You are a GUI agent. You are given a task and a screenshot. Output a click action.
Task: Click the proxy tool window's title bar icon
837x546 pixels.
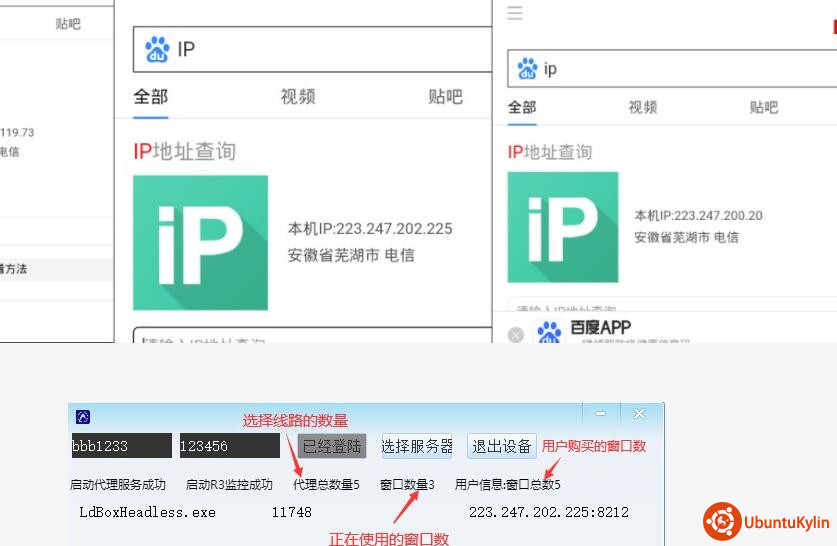pos(83,416)
